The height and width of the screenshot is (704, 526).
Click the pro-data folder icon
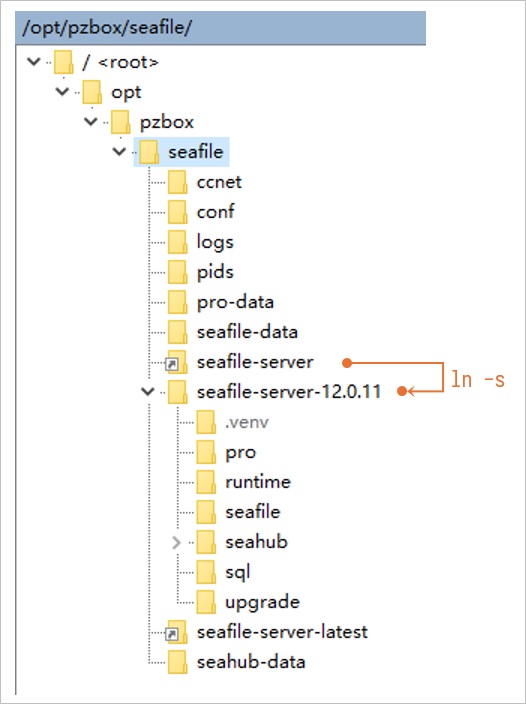(x=177, y=302)
